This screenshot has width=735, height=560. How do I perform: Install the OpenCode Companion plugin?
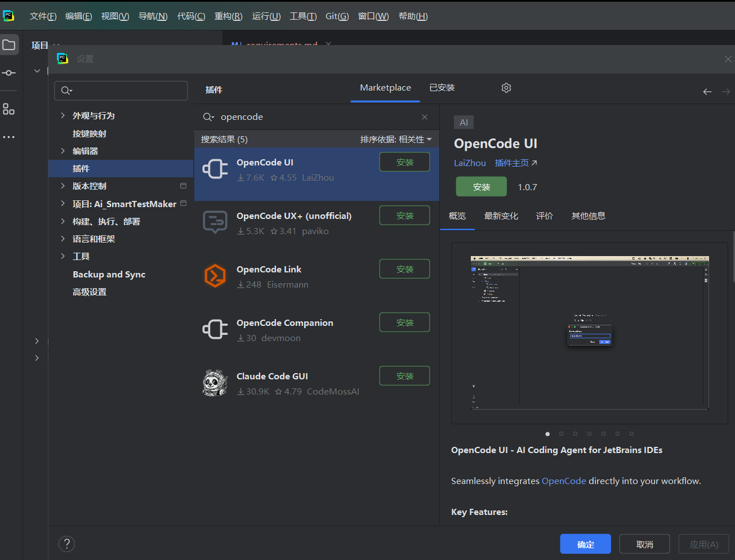pos(405,322)
